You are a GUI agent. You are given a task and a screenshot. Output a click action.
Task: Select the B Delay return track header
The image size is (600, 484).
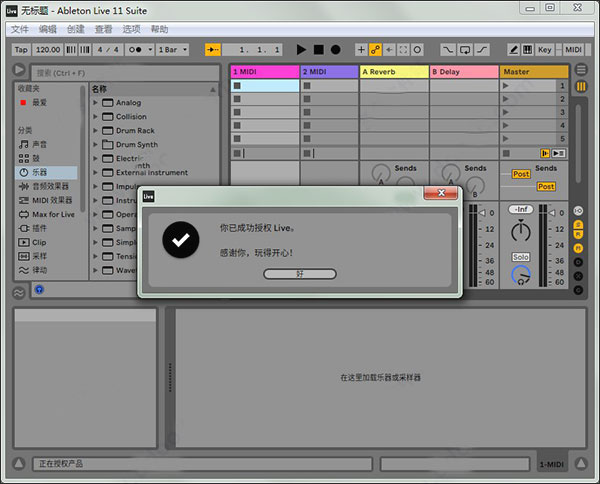[x=464, y=72]
